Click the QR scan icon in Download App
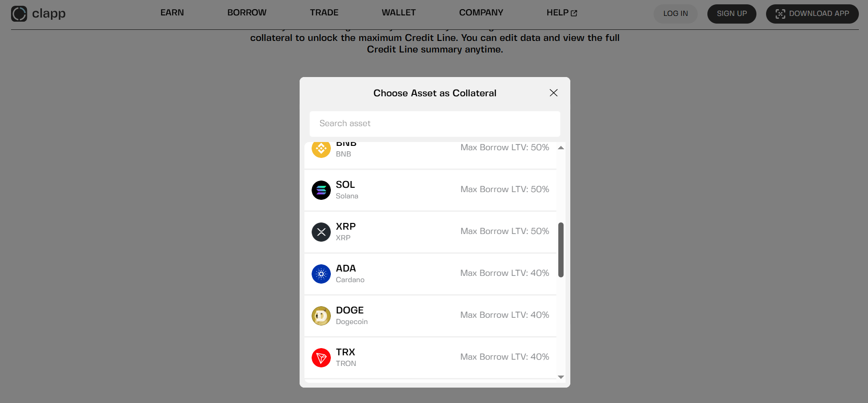The image size is (868, 403). [x=780, y=14]
